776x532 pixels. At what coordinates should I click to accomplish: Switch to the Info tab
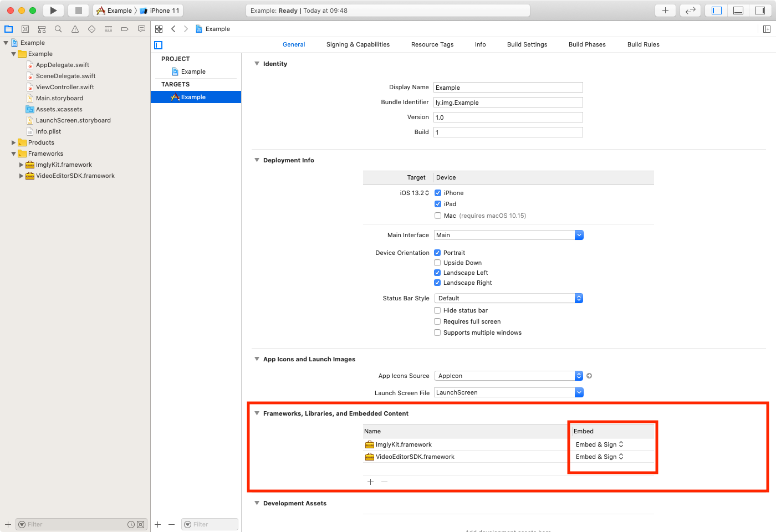coord(481,44)
